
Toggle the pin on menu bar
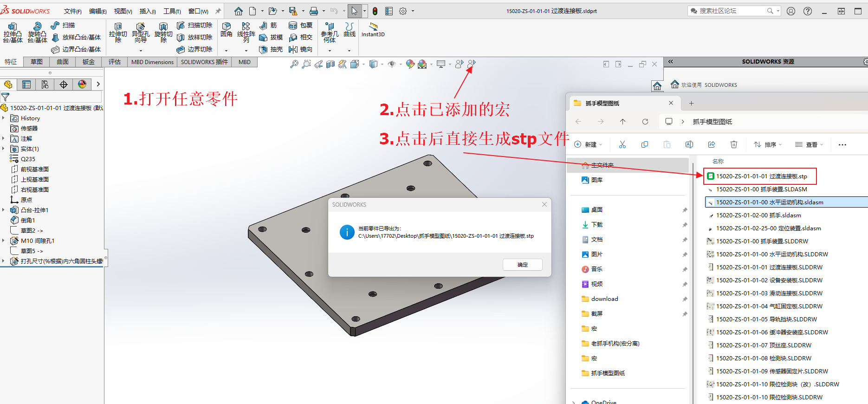[218, 11]
